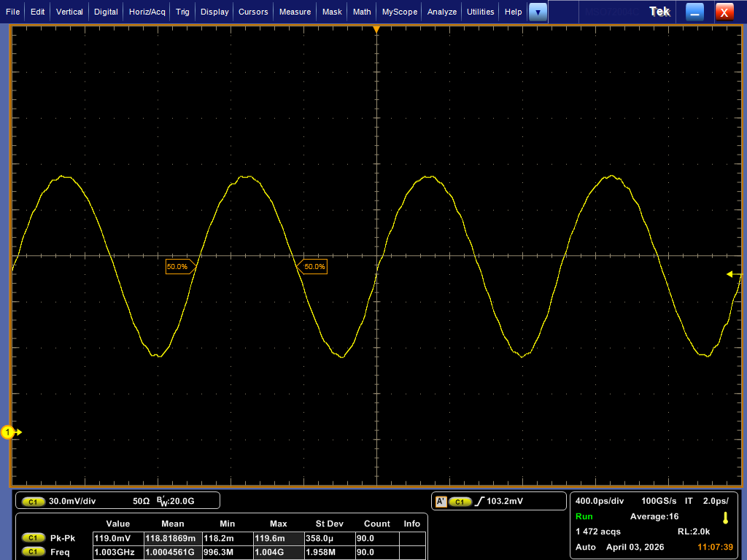Click the rising edge trigger slope icon

coord(479,501)
